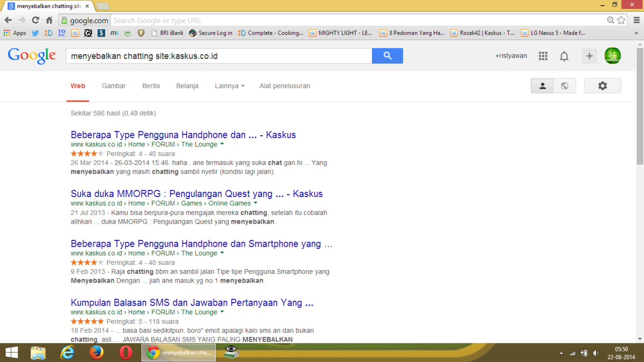Switch to global results globe toggle
This screenshot has height=362, width=644.
click(565, 86)
